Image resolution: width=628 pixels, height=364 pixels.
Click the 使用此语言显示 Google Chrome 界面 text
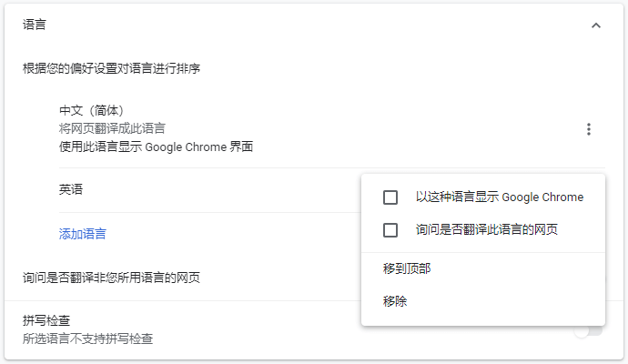click(156, 146)
